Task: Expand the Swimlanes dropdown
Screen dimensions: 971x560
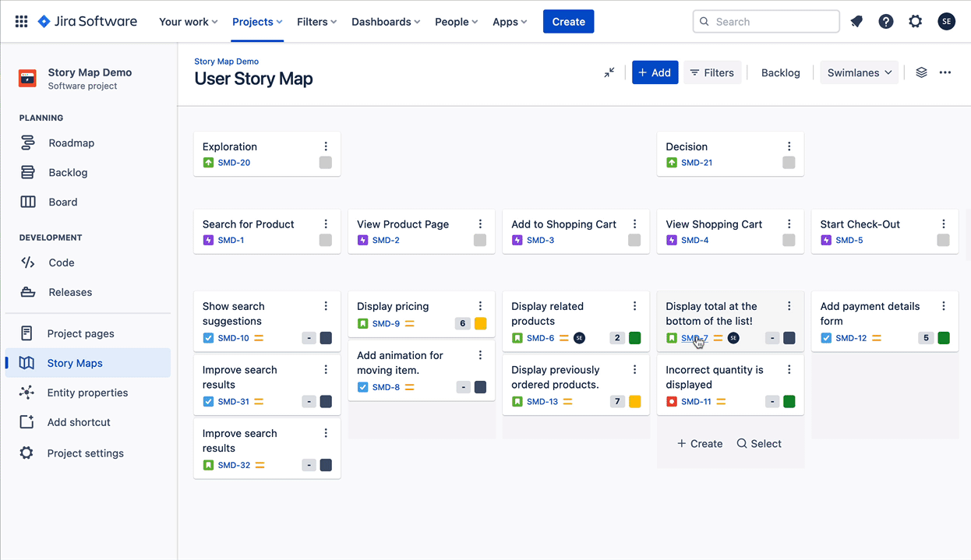Action: 859,72
